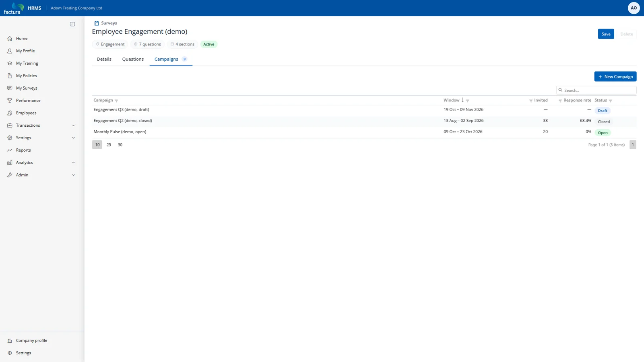
Task: Click the New Campaign button
Action: pyautogui.click(x=615, y=76)
